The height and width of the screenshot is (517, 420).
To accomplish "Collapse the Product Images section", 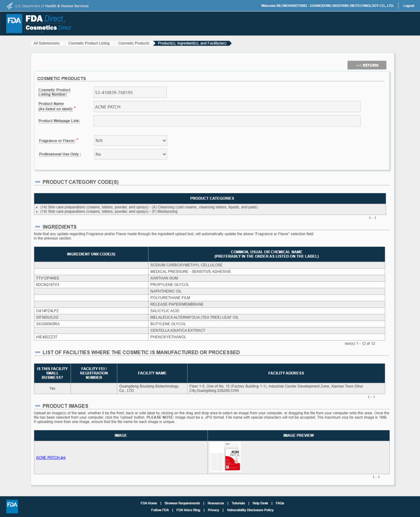I will [37, 406].
